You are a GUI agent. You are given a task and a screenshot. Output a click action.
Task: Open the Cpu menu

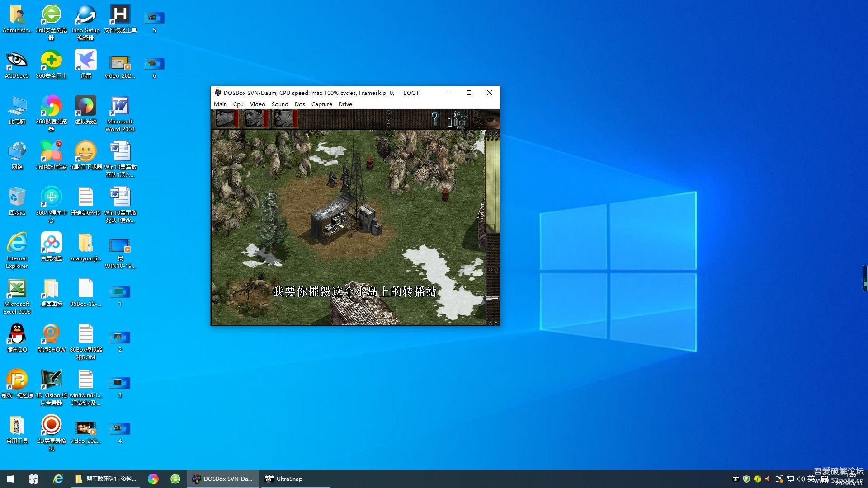(238, 104)
